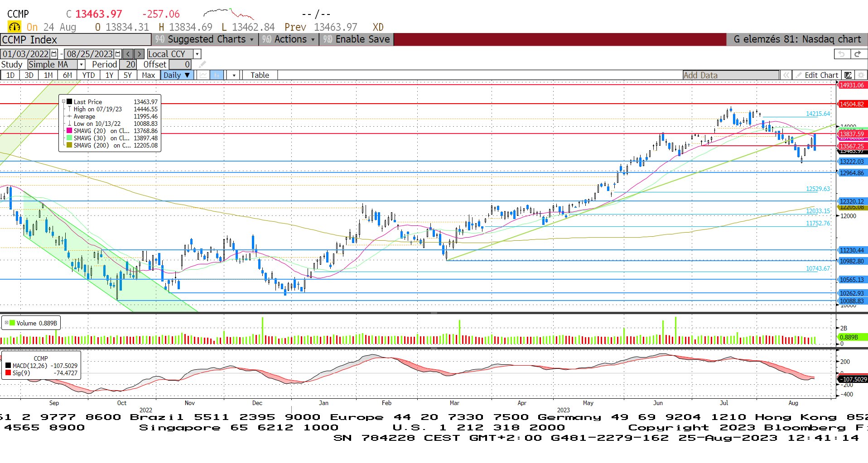Click the light green SMAVG (30) swatch
Viewport: 868px width, 463px height.
click(x=69, y=138)
